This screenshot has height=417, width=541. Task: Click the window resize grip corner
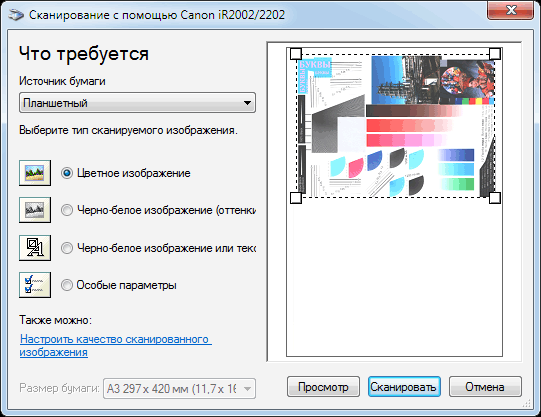point(527,403)
